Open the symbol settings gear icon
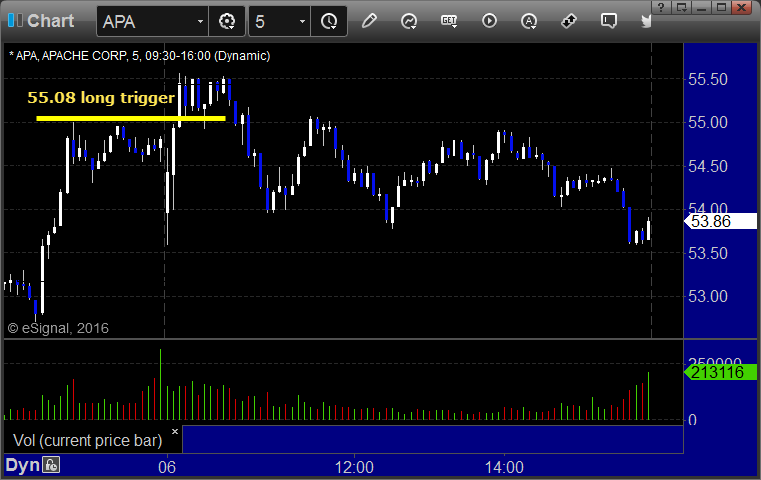The height and width of the screenshot is (480, 761). click(227, 21)
